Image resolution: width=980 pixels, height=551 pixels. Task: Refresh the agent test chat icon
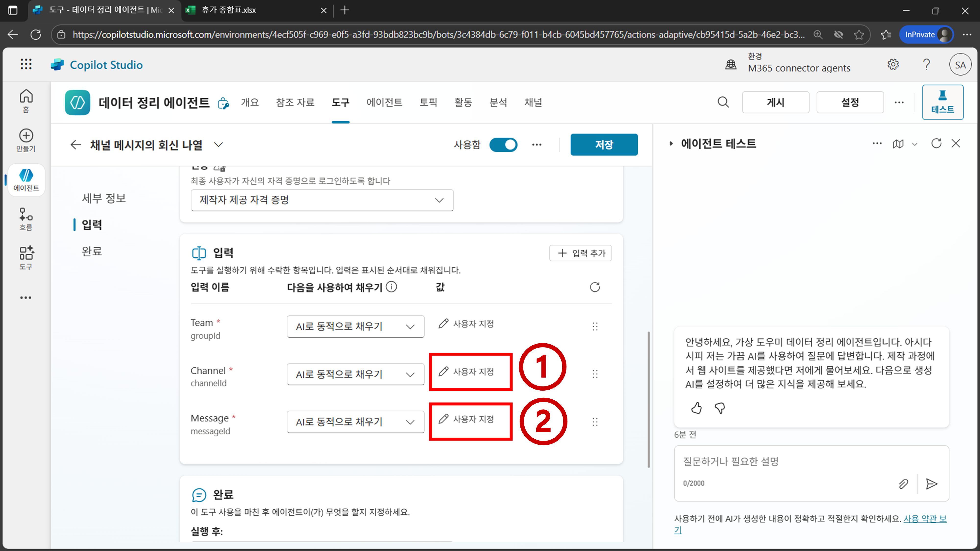936,143
